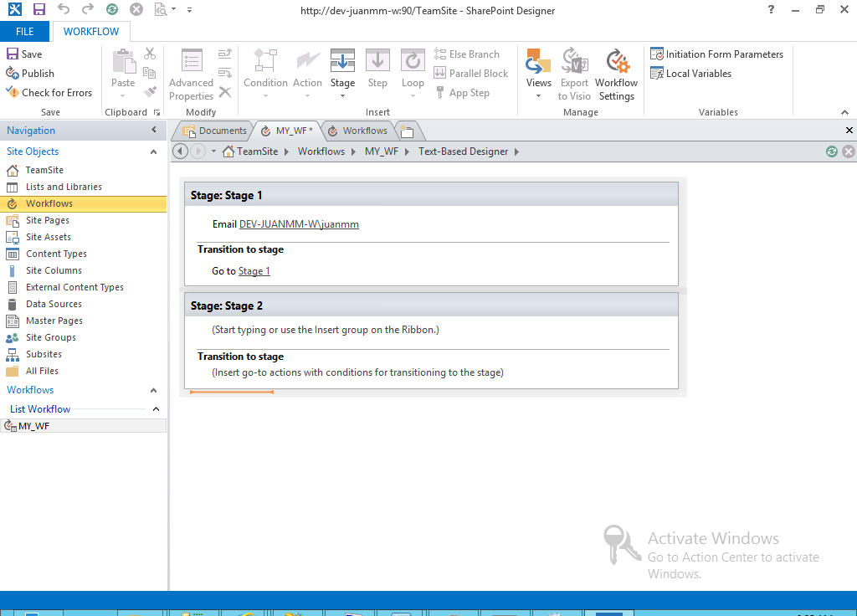This screenshot has width=857, height=616.
Task: Click the Stage 1 go-to link
Action: pyautogui.click(x=254, y=271)
